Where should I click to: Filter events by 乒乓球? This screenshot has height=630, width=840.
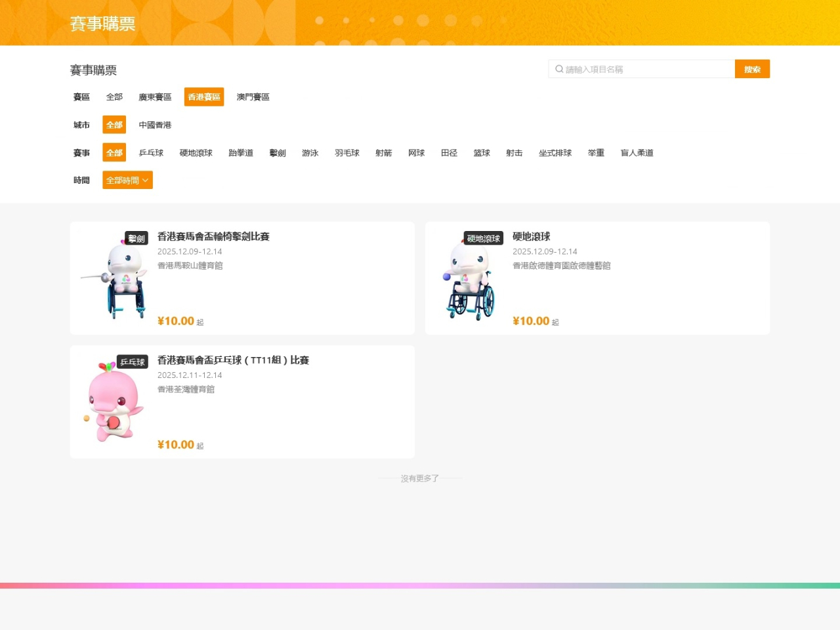coord(151,153)
